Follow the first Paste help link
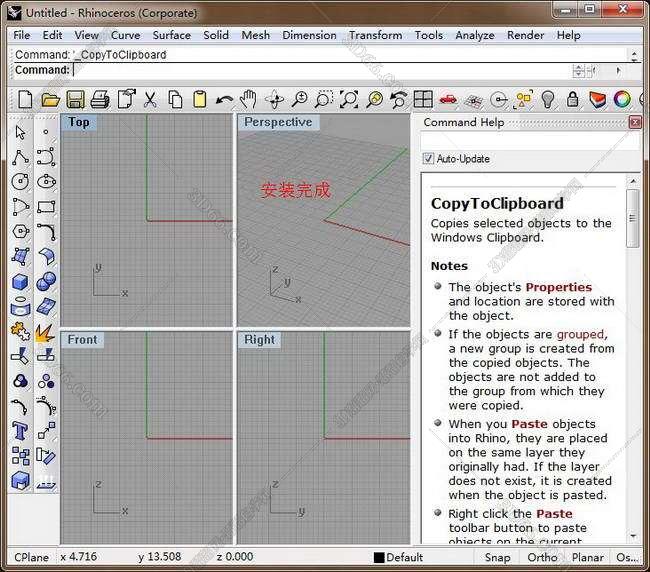 (529, 424)
